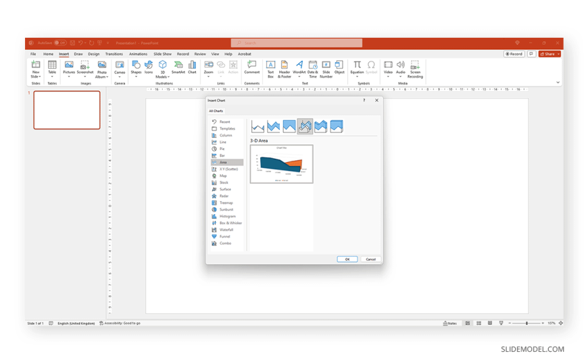
Task: Click the Icons button in Illustrations
Action: pos(149,68)
